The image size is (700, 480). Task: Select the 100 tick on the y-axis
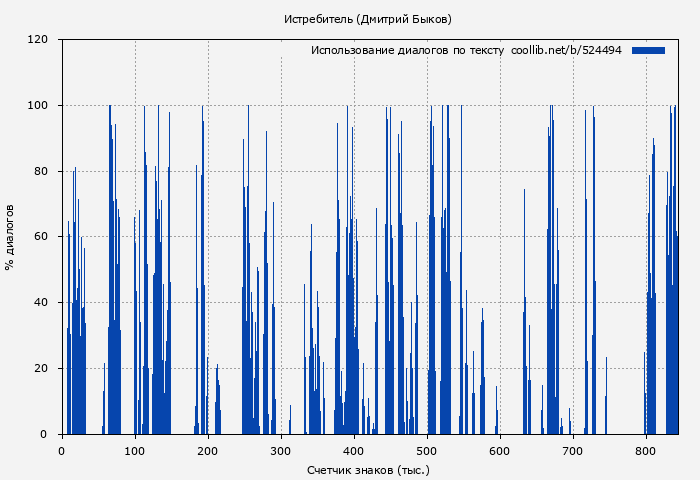[38, 106]
